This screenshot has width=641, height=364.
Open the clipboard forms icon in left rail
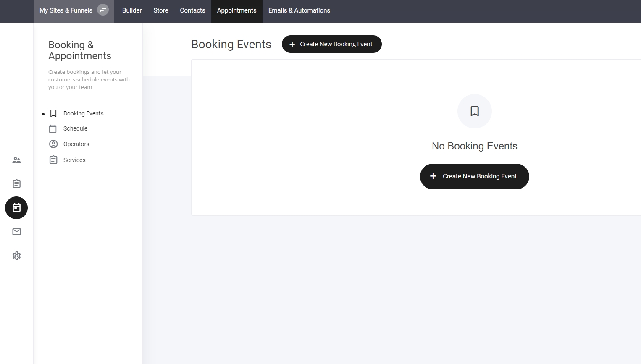click(16, 184)
